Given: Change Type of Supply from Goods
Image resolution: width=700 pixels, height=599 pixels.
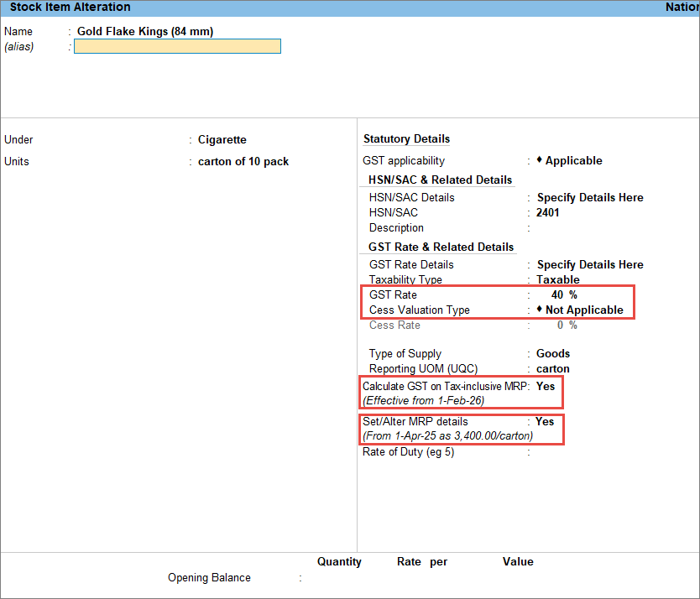Looking at the screenshot, I should [552, 354].
